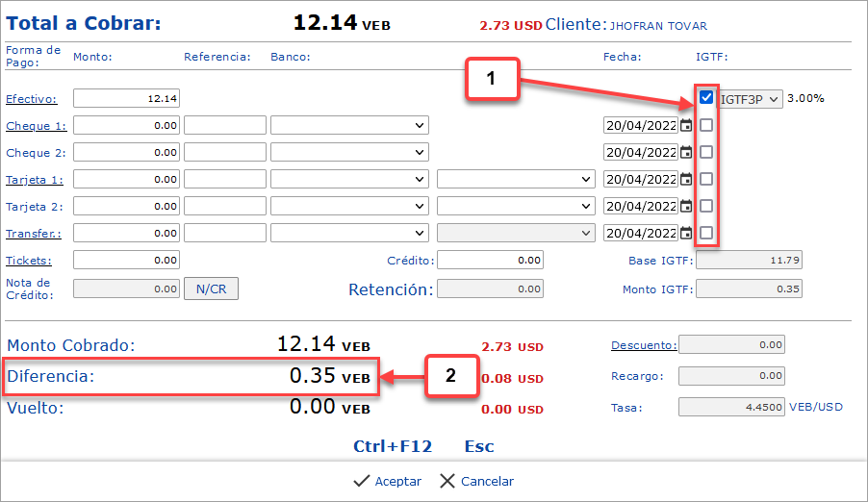
Task: Click the Tasa 4.4500 field
Action: [731, 407]
